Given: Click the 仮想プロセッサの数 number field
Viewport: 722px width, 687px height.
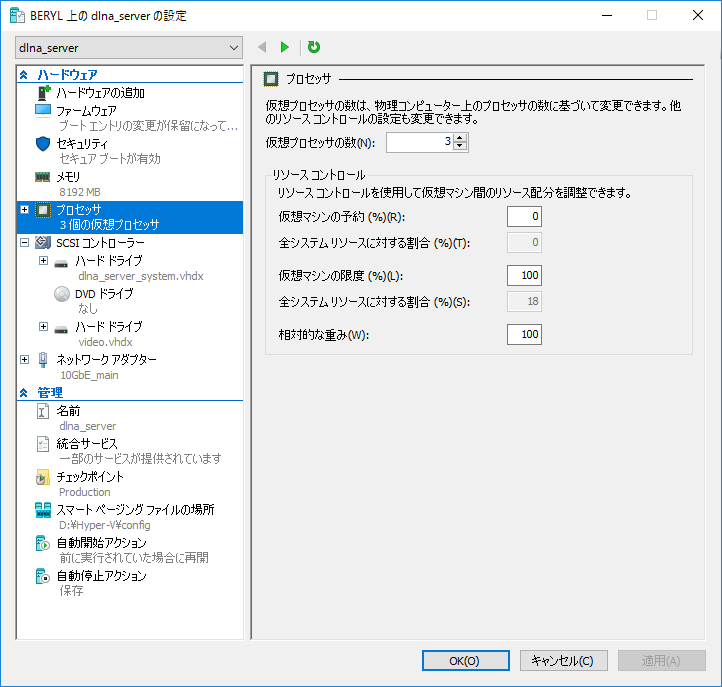Looking at the screenshot, I should point(420,142).
